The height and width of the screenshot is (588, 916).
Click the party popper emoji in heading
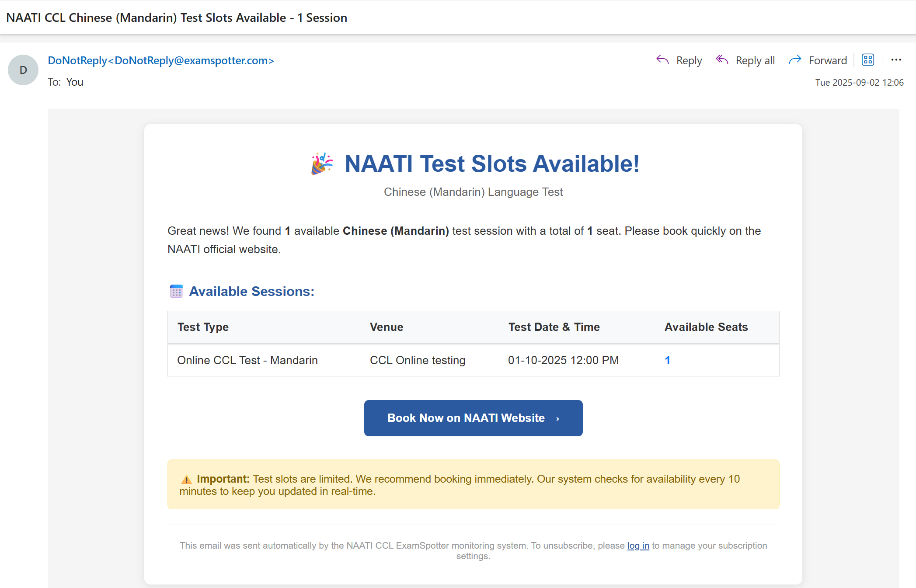pyautogui.click(x=322, y=164)
